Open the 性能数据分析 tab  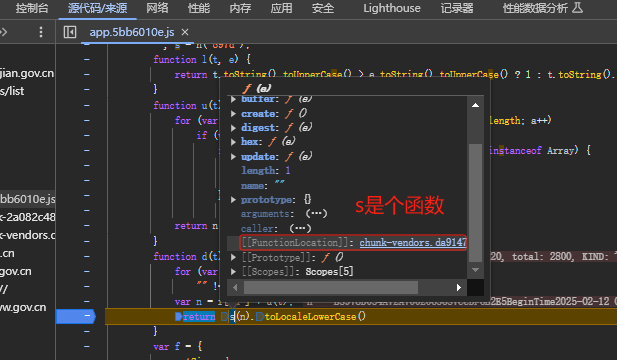(536, 8)
